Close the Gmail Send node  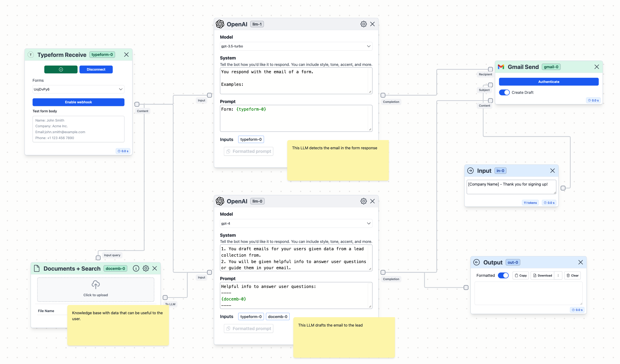tap(597, 67)
